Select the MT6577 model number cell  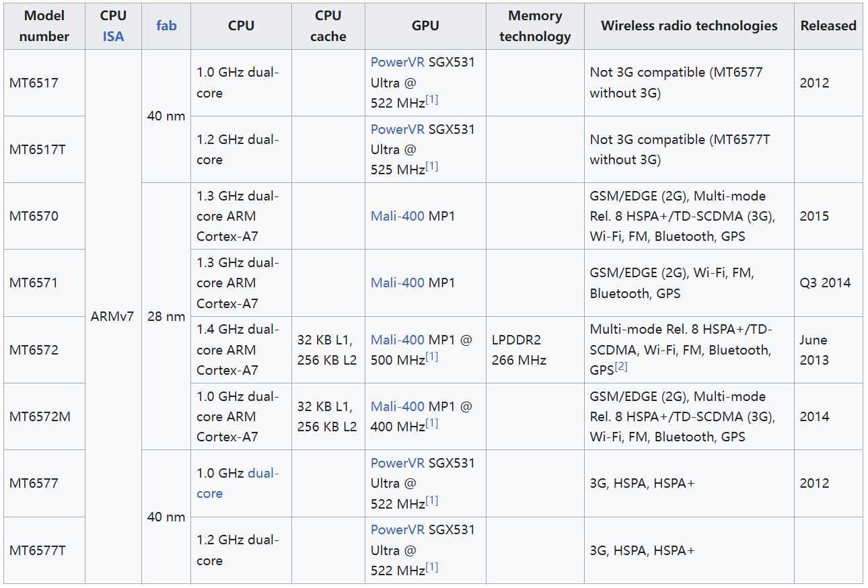click(x=44, y=483)
